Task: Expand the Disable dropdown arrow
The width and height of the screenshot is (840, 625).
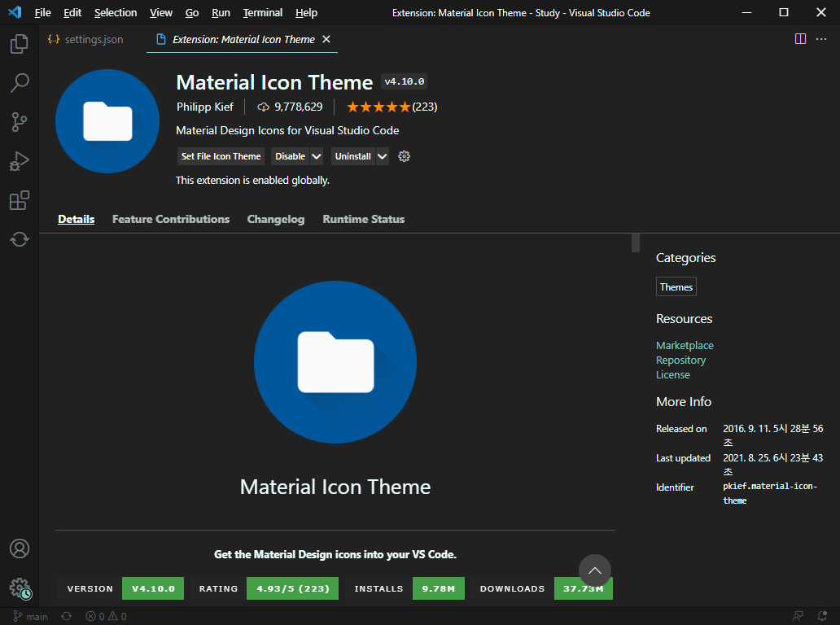Action: [x=317, y=156]
